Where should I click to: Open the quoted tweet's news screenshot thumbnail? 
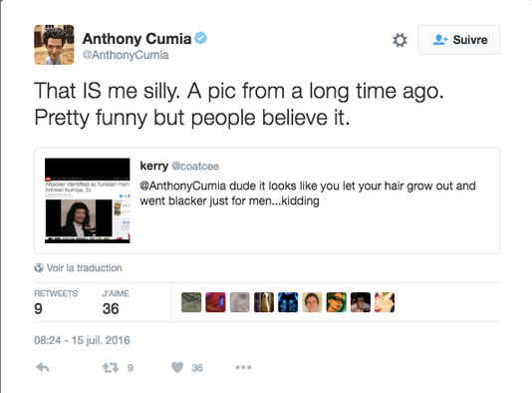(x=88, y=200)
